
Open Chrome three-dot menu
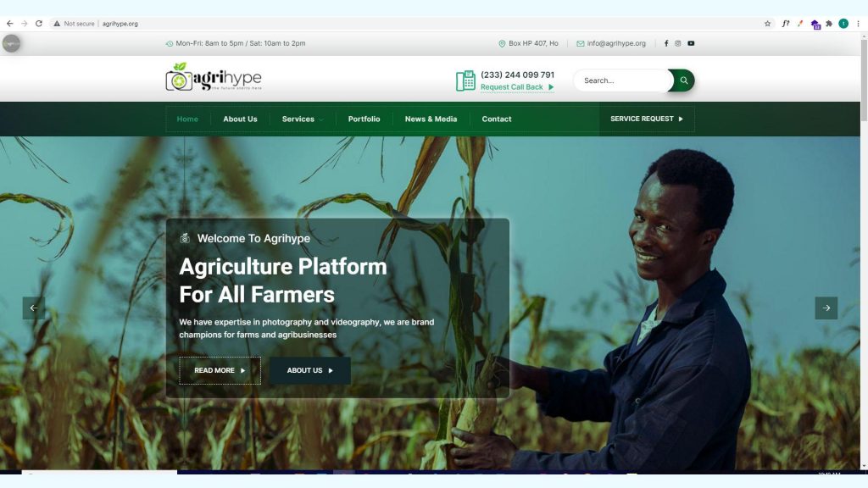(x=858, y=24)
